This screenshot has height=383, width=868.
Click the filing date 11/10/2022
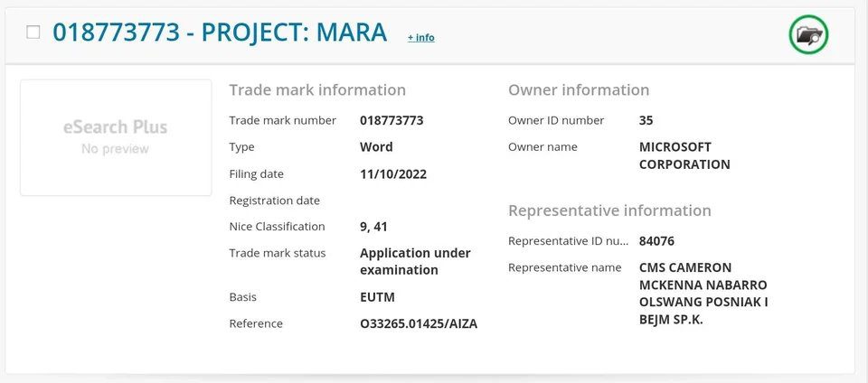click(393, 174)
